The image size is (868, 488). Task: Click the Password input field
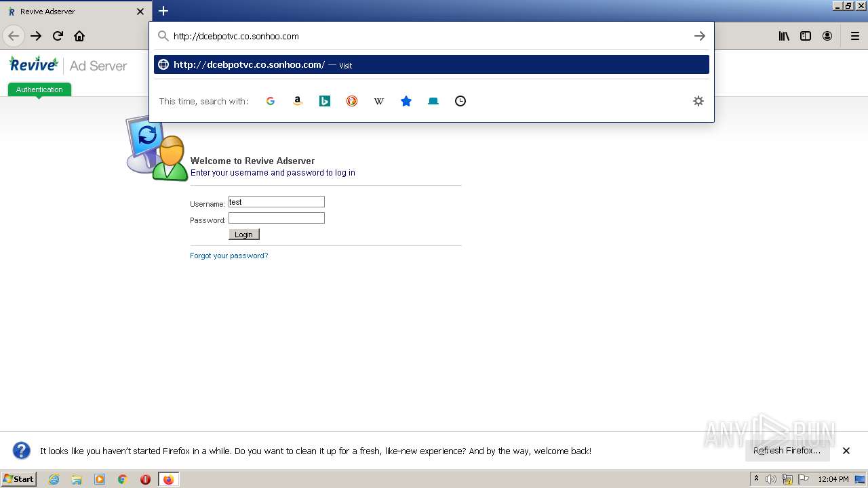277,218
